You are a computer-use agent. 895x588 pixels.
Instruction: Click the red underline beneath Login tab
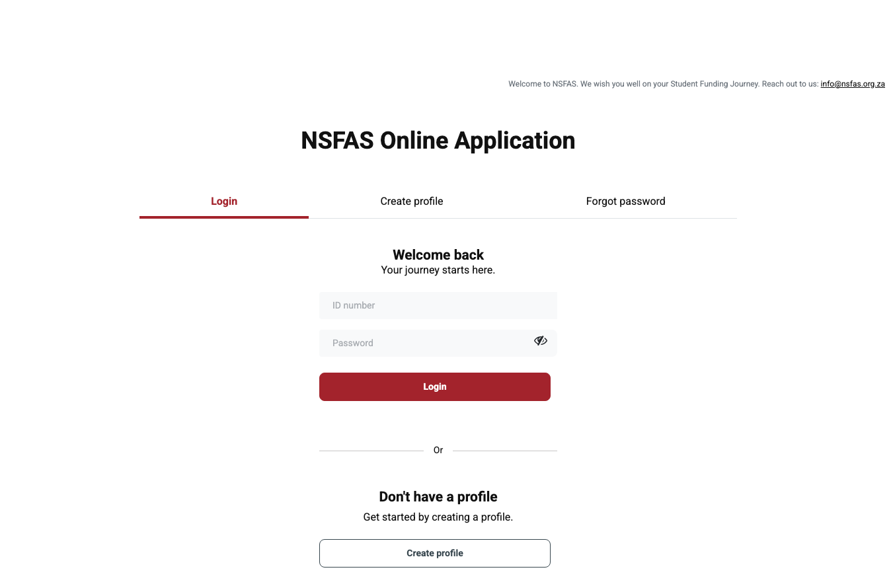pos(224,217)
